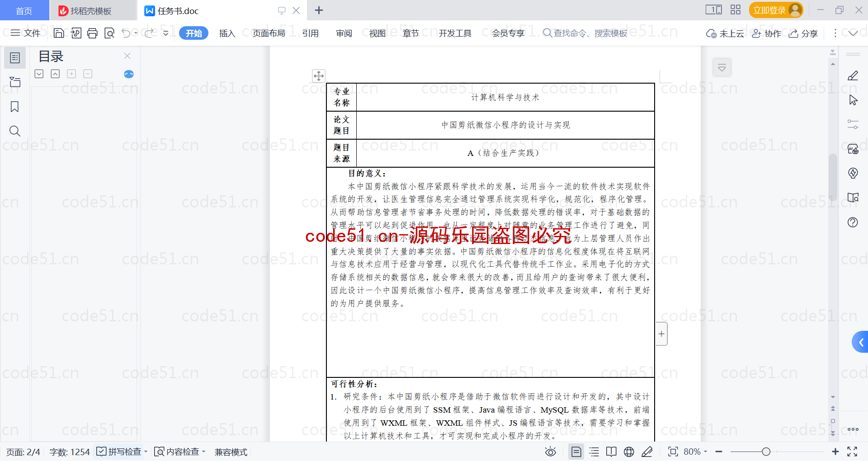Viewport: 868px width, 461px height.
Task: Open the 文件 menu
Action: coord(25,33)
